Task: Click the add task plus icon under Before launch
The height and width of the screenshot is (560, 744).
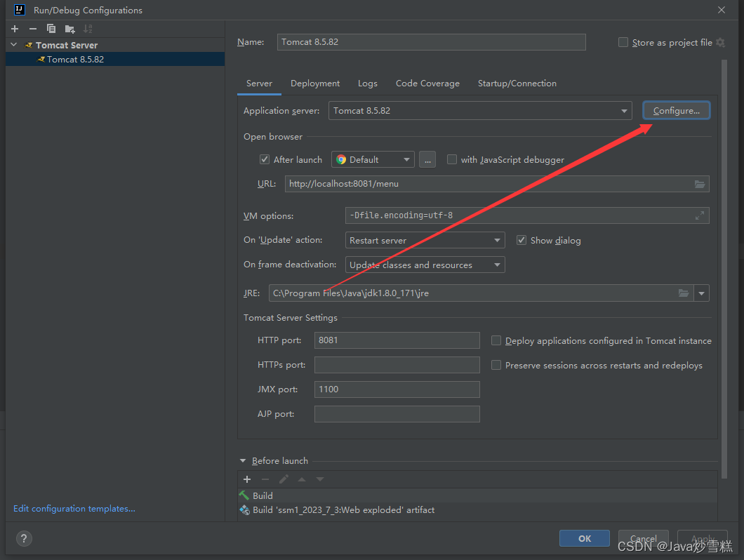Action: 247,479
